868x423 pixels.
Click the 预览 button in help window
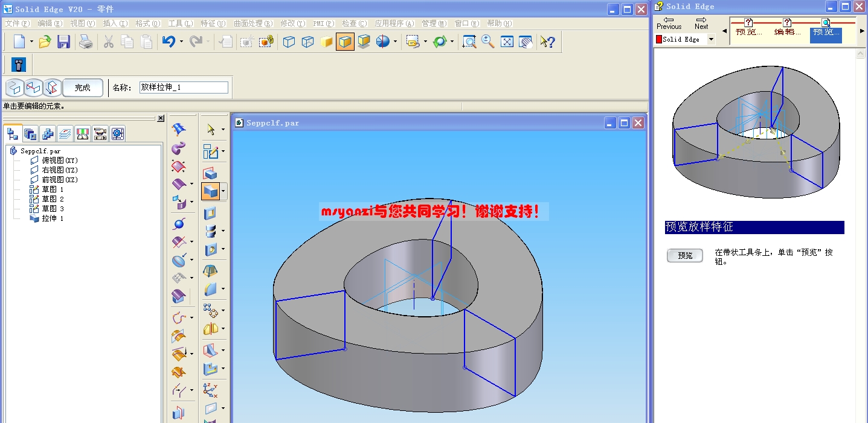(x=685, y=255)
